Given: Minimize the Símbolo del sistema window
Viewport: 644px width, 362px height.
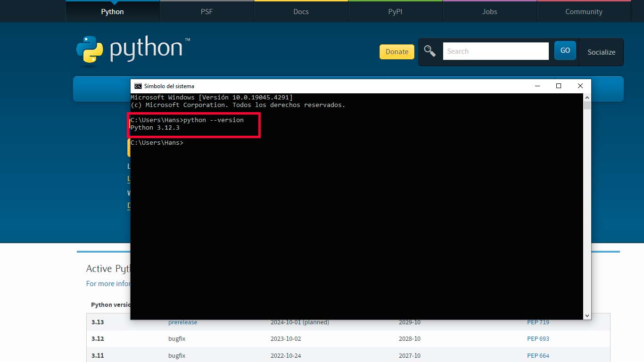Looking at the screenshot, I should pyautogui.click(x=537, y=86).
